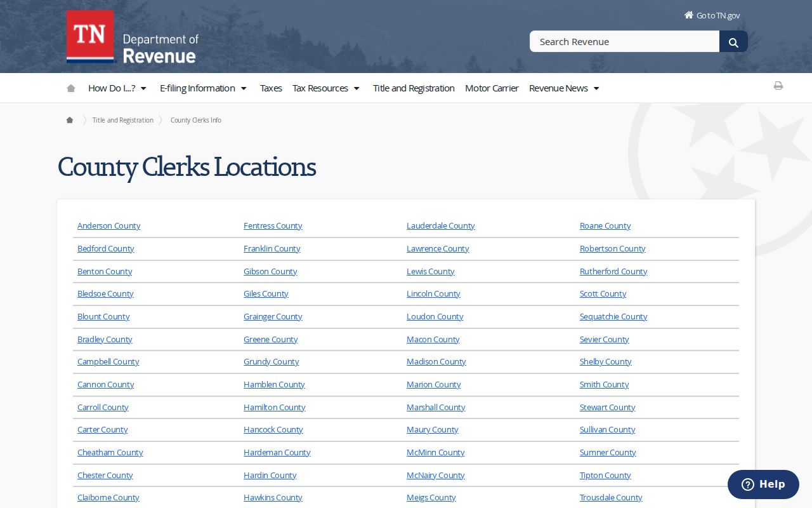812x508 pixels.
Task: Follow the Go to TN.gov link
Action: 712,15
